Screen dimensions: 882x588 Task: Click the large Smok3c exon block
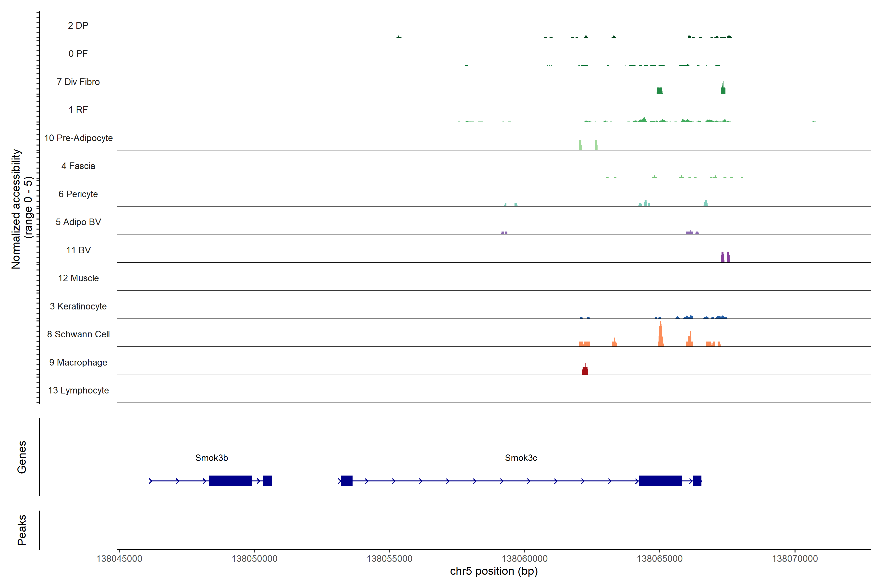pos(660,481)
